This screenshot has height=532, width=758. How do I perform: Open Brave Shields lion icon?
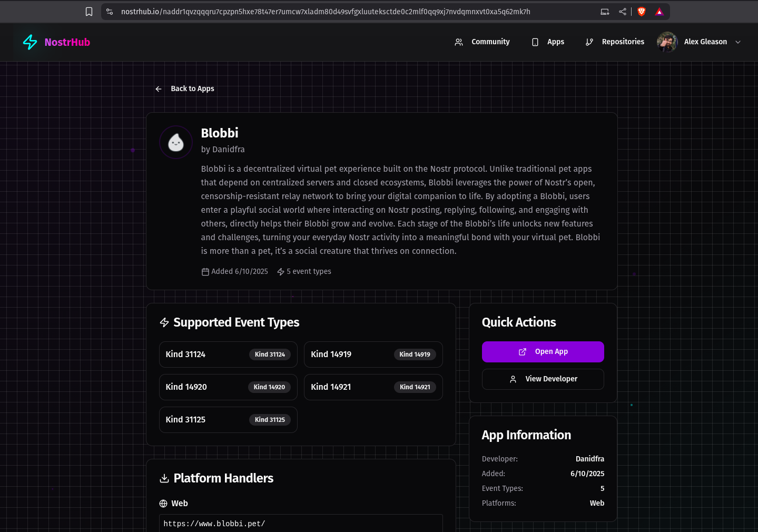[642, 12]
